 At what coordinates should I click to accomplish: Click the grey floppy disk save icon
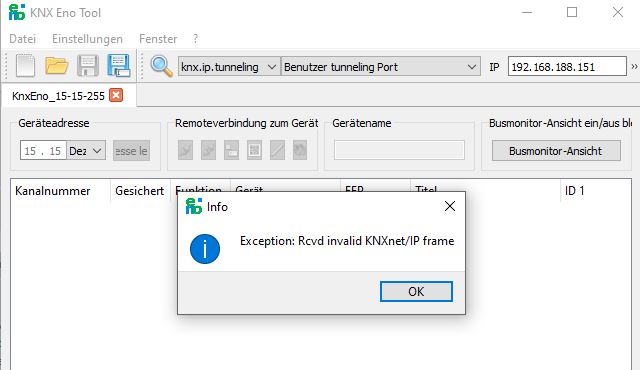88,66
